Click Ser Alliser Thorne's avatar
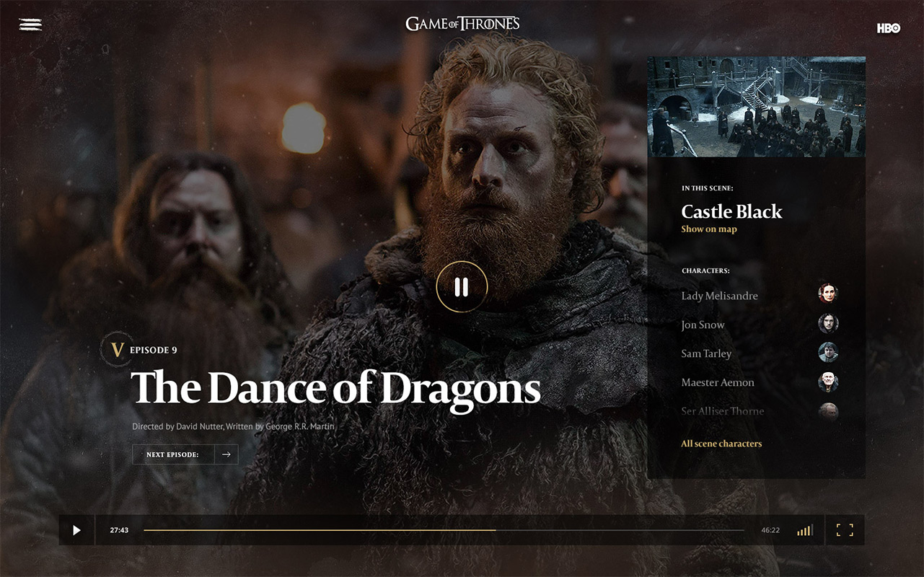 [x=828, y=411]
